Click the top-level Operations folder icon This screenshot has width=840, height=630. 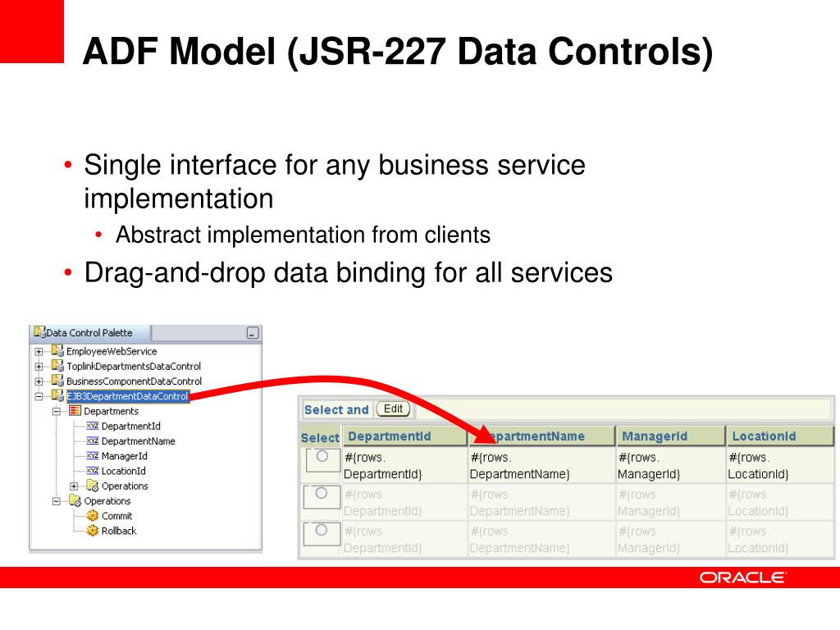coord(75,501)
